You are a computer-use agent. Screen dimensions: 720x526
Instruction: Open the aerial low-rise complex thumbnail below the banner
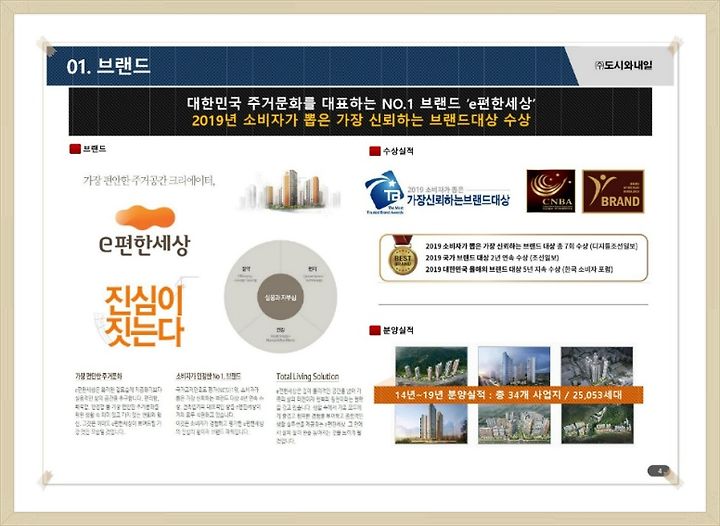[514, 424]
